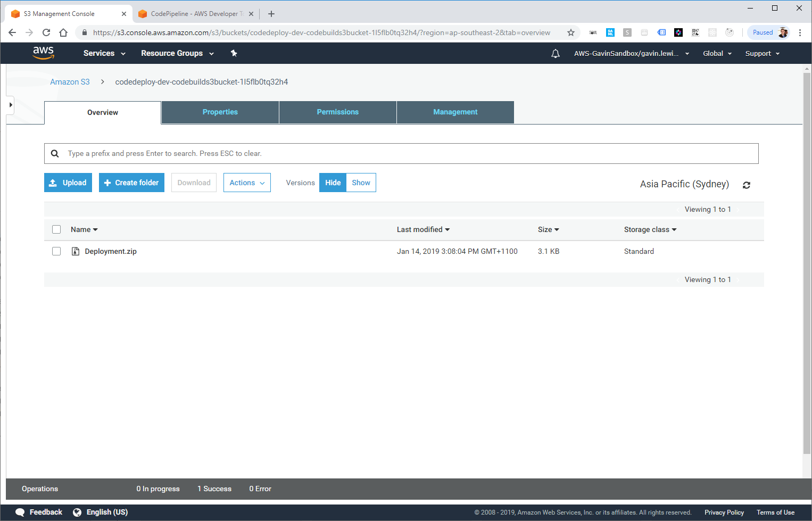Check the Deployment.zip row checkbox
This screenshot has width=812, height=521.
pos(56,251)
